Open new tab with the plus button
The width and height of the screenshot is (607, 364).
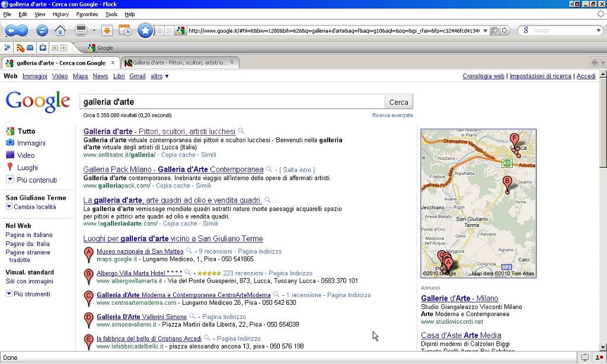click(x=594, y=62)
